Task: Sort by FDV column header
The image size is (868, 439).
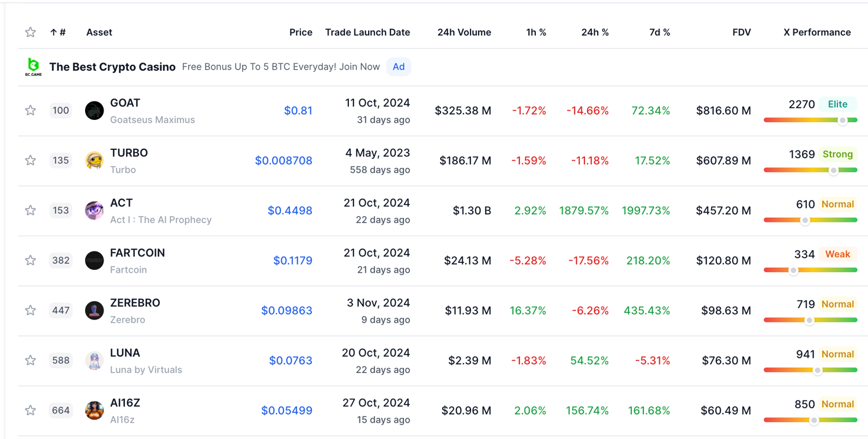Action: coord(741,32)
